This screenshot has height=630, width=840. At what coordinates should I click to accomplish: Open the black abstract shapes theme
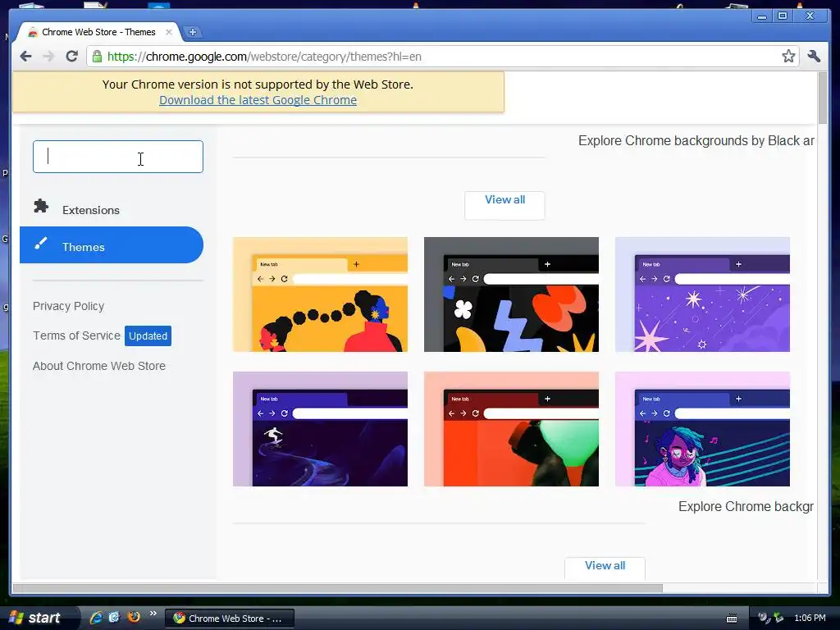(511, 294)
